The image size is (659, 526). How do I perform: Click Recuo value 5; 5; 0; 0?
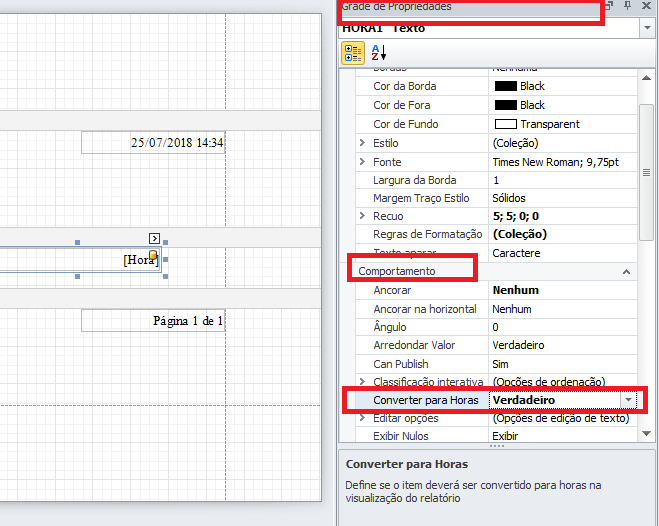tap(563, 216)
